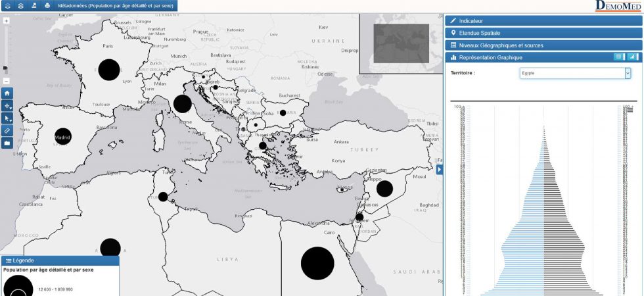The image size is (644, 296).
Task: Click the Métadonnées button
Action: click(x=116, y=5)
